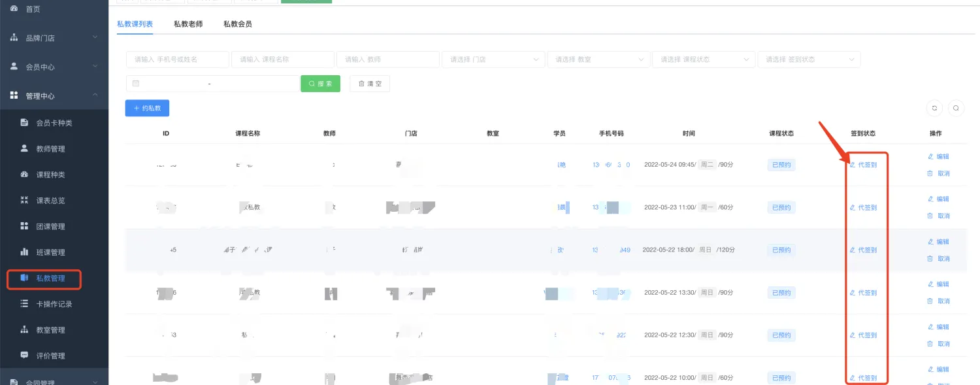The height and width of the screenshot is (385, 980).
Task: Click the calendar icon in date range field
Action: click(136, 84)
